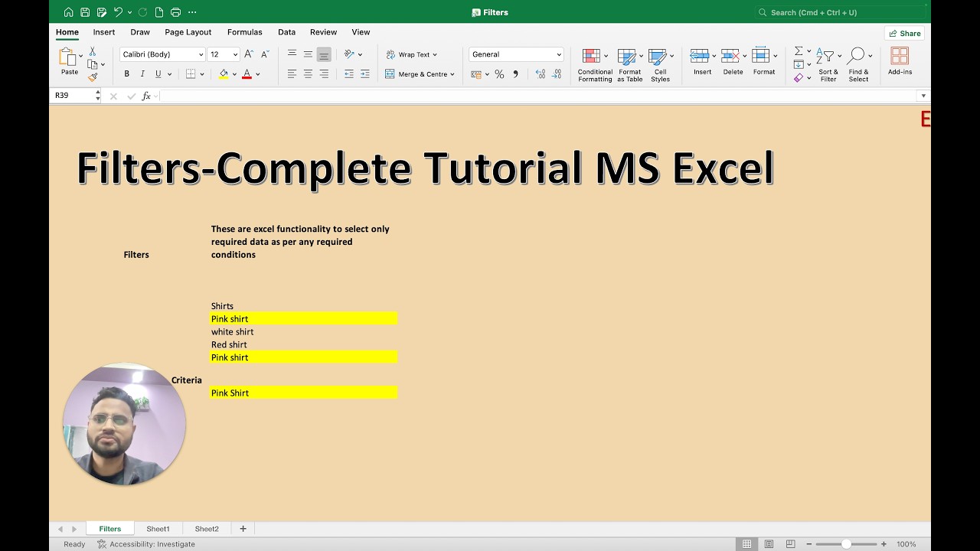
Task: Toggle bottom align
Action: [x=324, y=54]
